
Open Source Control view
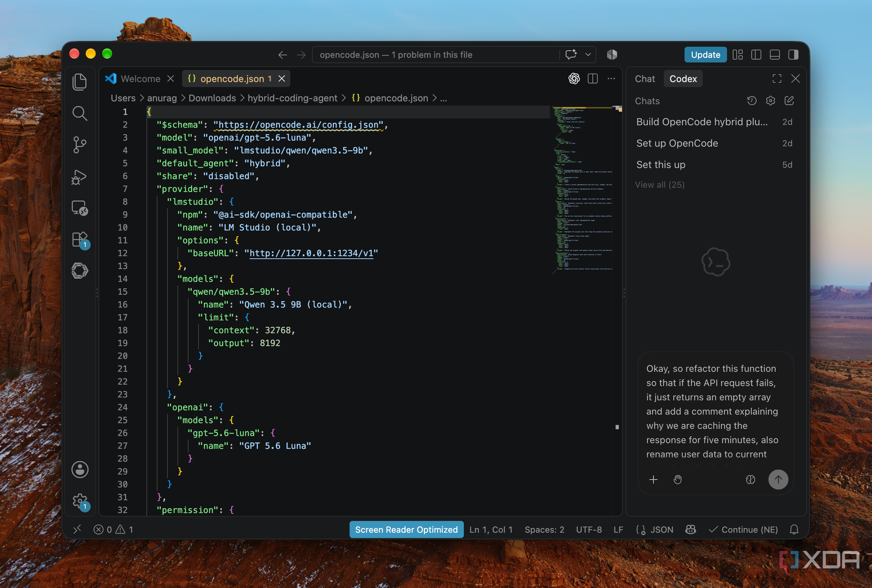[x=80, y=145]
